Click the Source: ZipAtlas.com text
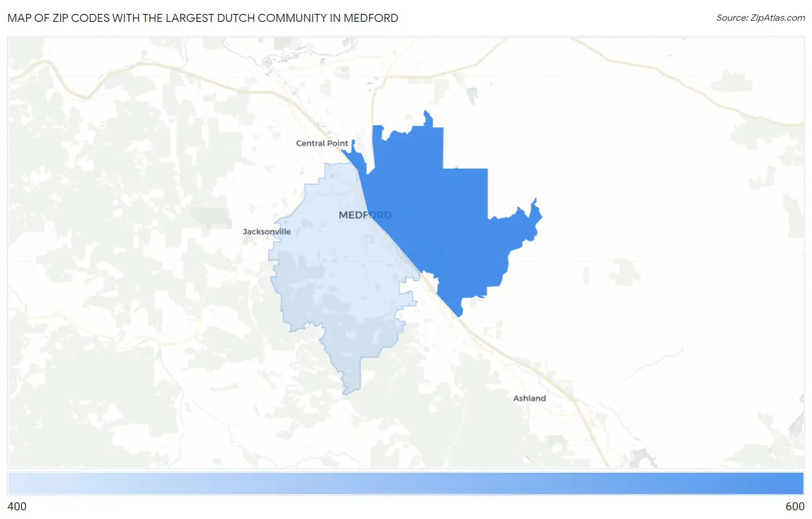The width and height of the screenshot is (812, 519). 761,18
